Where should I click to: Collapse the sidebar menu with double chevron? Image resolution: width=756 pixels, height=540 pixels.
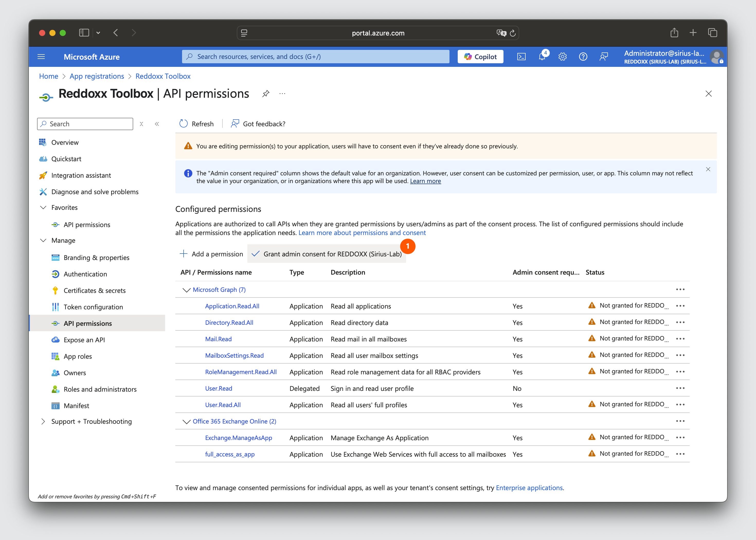pyautogui.click(x=157, y=124)
